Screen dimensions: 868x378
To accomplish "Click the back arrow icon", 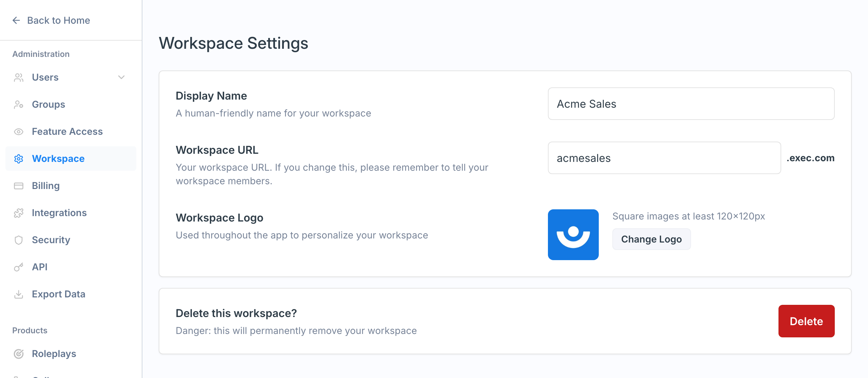I will [x=16, y=20].
